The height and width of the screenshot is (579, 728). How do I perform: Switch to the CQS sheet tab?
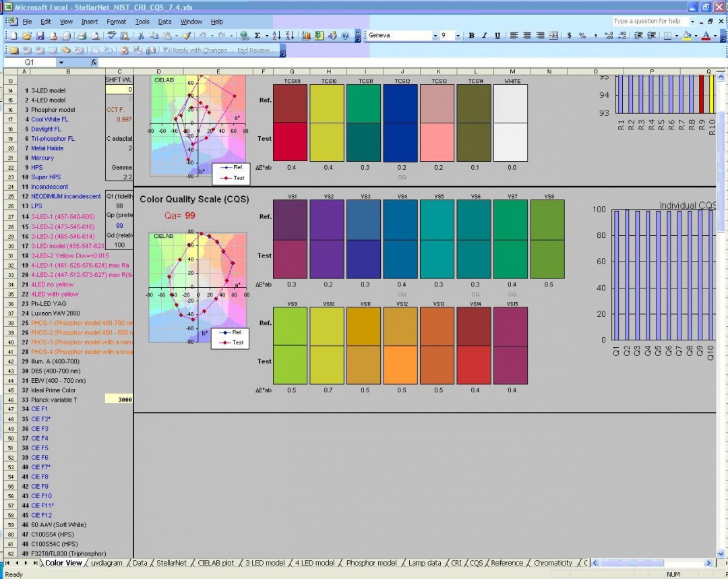point(477,563)
